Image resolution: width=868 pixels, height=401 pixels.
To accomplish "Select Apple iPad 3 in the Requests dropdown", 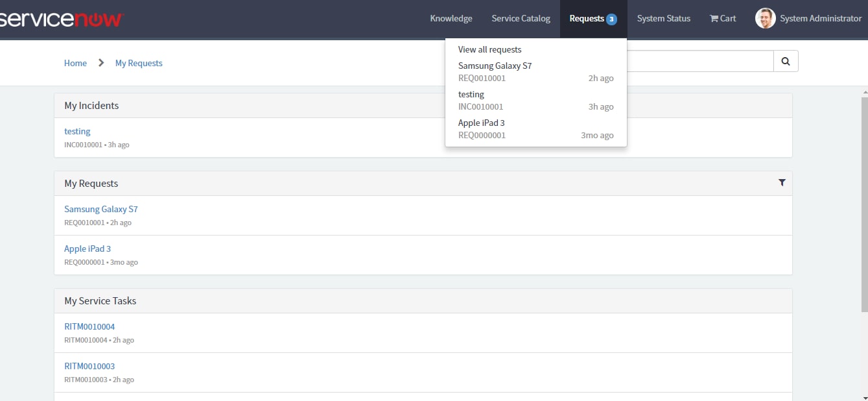I will [481, 123].
